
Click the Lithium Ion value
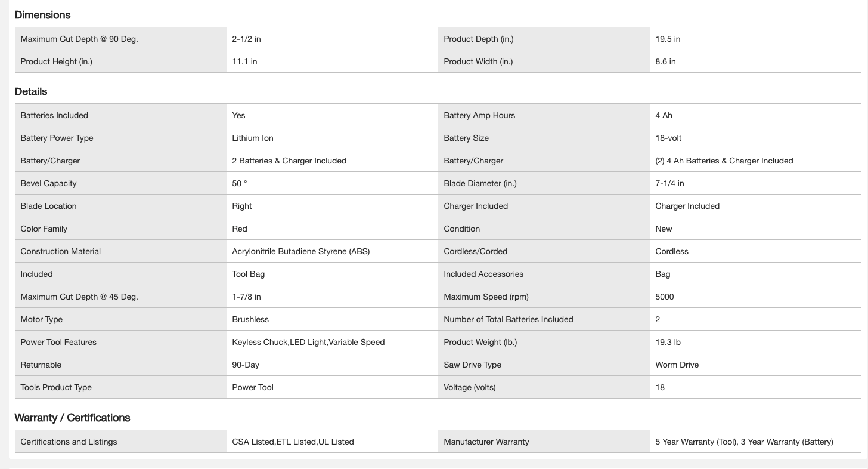point(253,138)
